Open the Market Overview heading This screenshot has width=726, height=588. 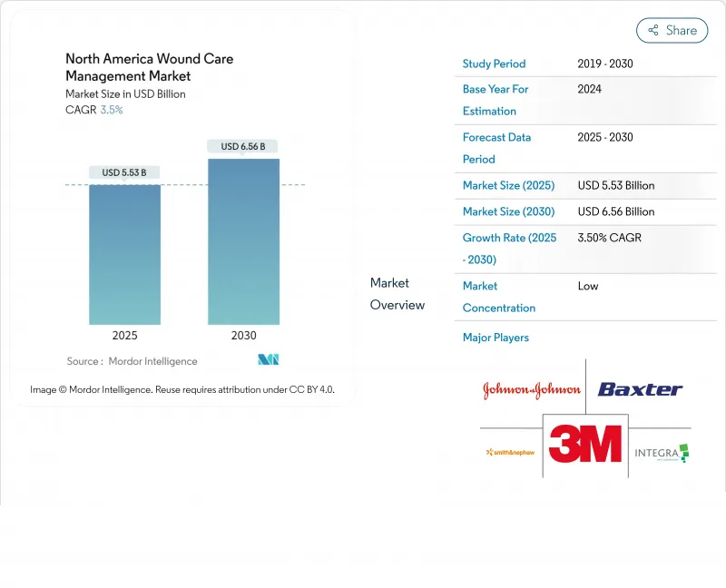tap(397, 294)
